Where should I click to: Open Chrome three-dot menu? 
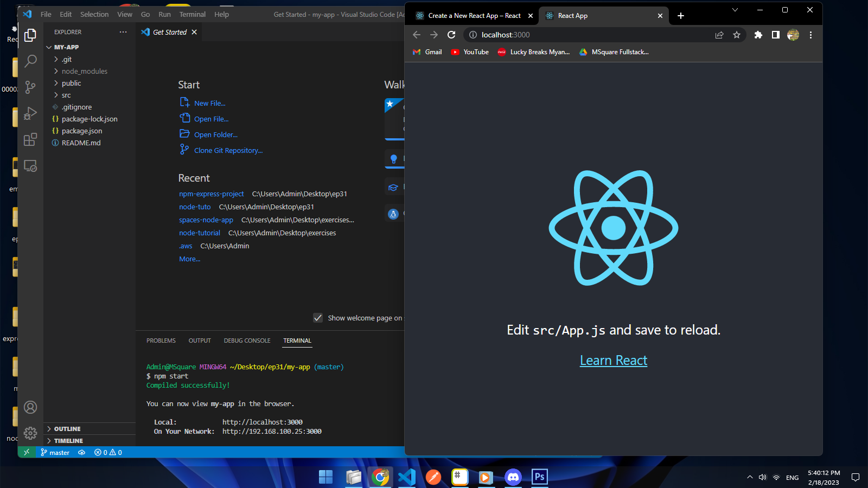(x=810, y=35)
